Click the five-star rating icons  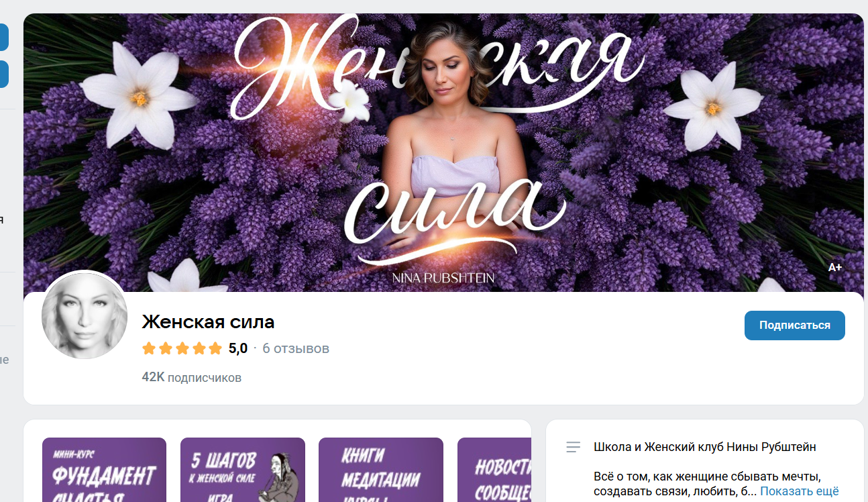(x=182, y=348)
